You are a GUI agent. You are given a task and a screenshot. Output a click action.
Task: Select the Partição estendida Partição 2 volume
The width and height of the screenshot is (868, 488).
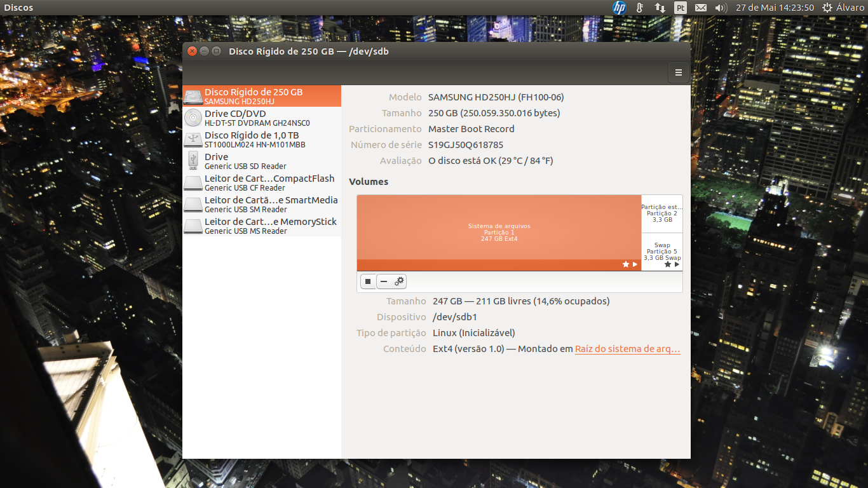click(662, 213)
